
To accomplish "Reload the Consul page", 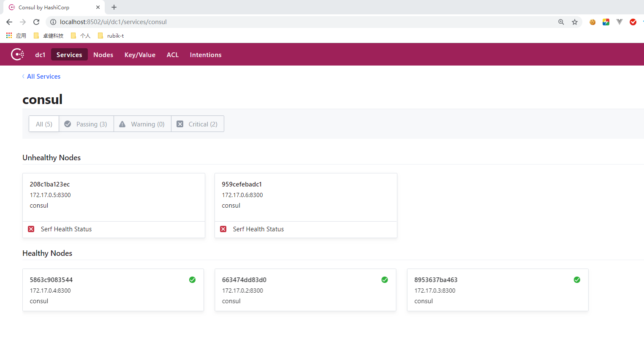I will tap(36, 22).
